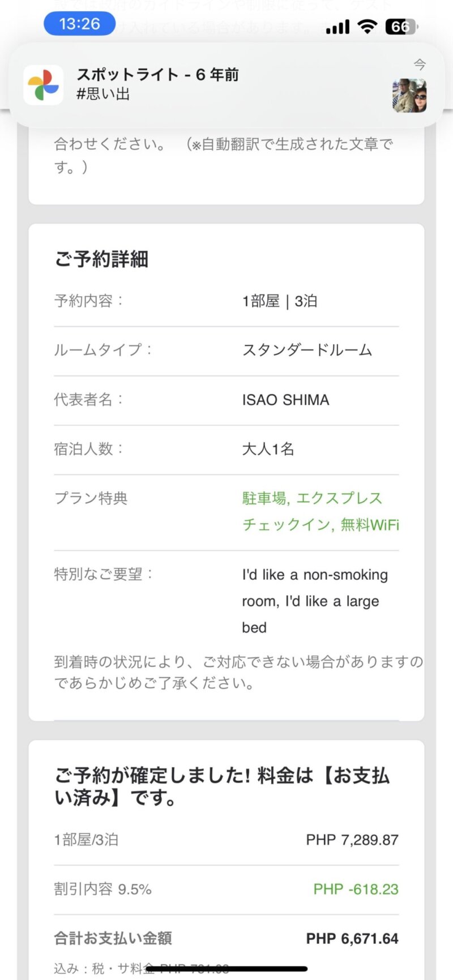Tap the スタンダードルーム room type value
This screenshot has height=980, width=453.
307,350
